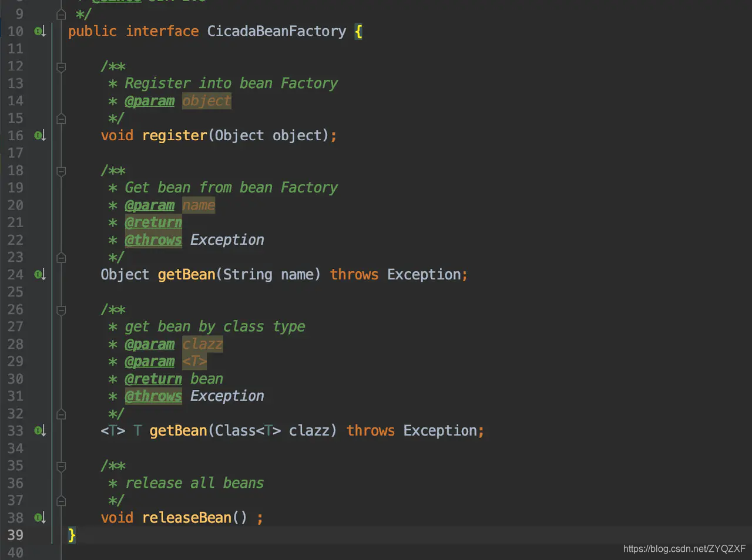
Task: Click the '@throws' tag on line 22
Action: (x=153, y=240)
